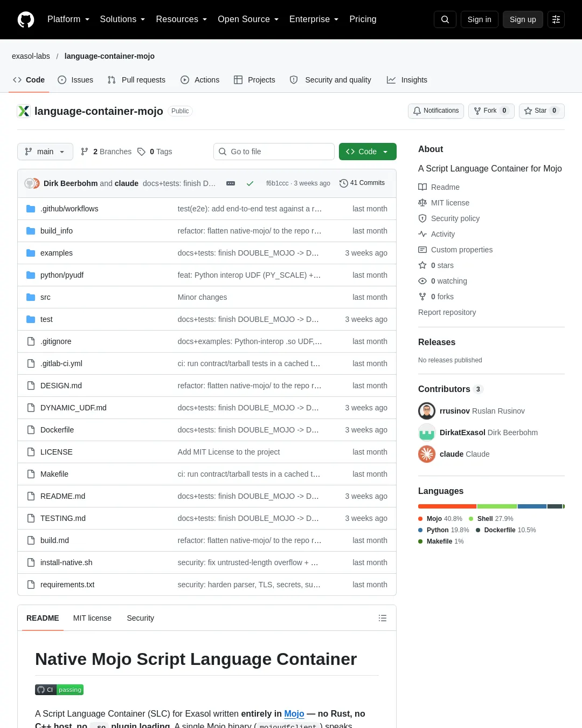Open the search magnifier button
The image size is (582, 728).
click(x=445, y=19)
